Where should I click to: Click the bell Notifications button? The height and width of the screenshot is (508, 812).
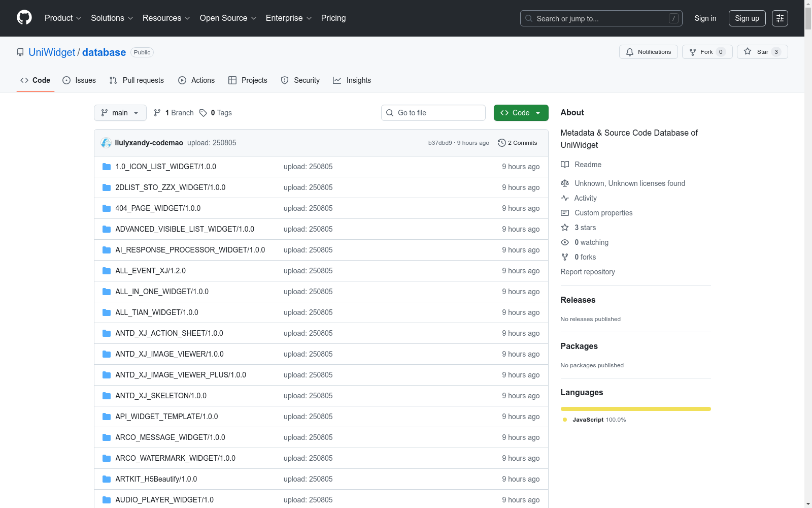point(648,52)
